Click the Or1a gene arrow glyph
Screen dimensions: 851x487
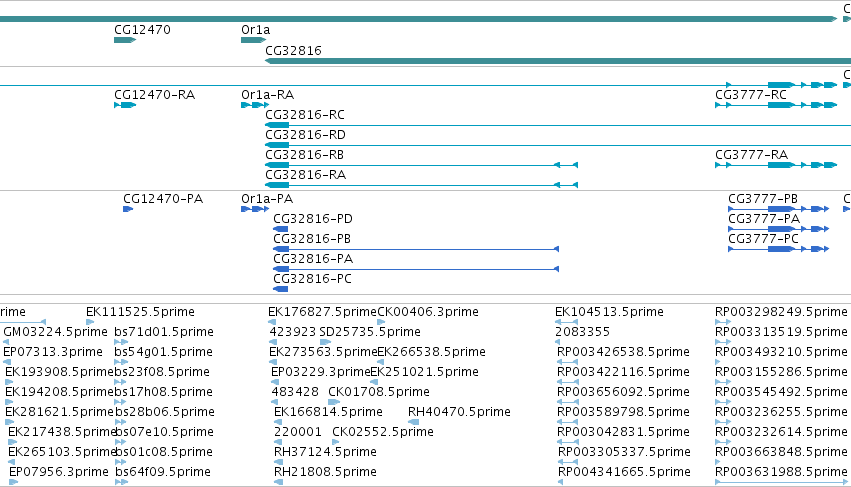[x=253, y=40]
